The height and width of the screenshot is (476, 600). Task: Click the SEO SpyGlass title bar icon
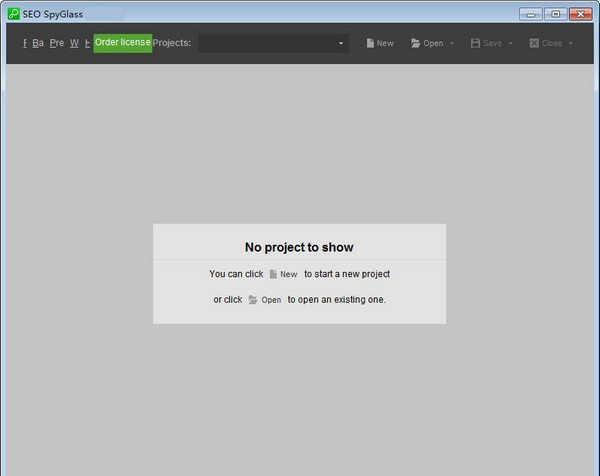pos(14,14)
